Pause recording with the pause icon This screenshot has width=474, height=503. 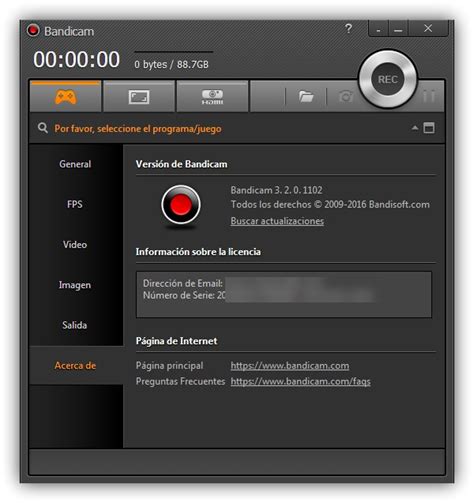[429, 96]
